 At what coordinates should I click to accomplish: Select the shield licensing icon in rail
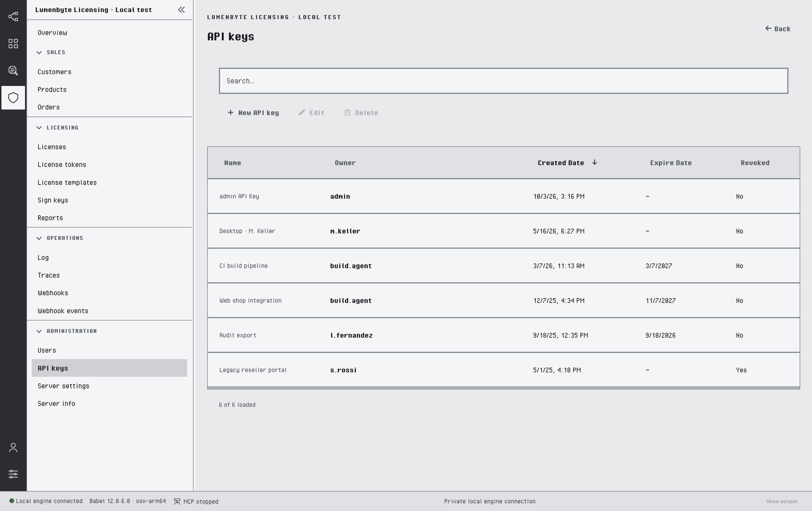pyautogui.click(x=13, y=98)
